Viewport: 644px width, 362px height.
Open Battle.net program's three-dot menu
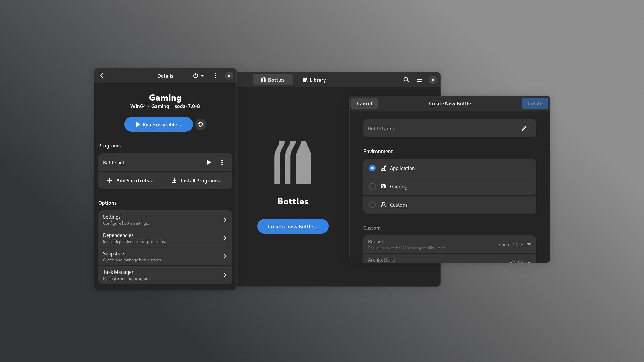[x=222, y=162]
